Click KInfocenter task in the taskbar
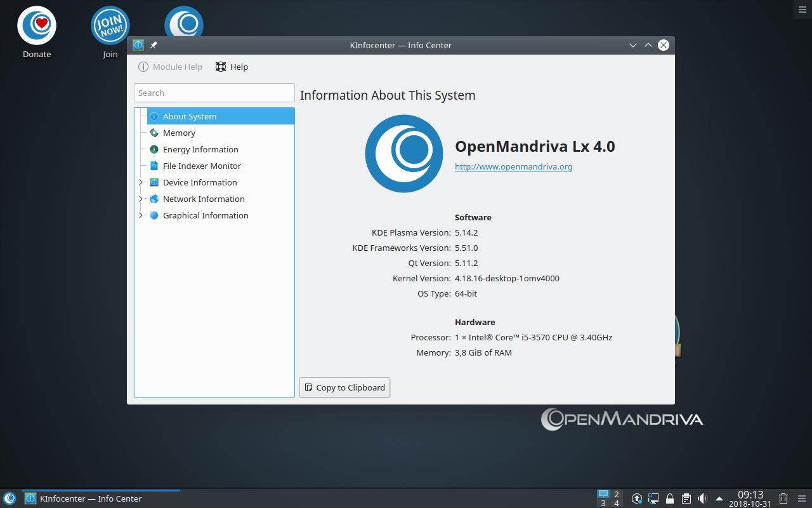Screen dimensions: 812x508 tap(101, 498)
